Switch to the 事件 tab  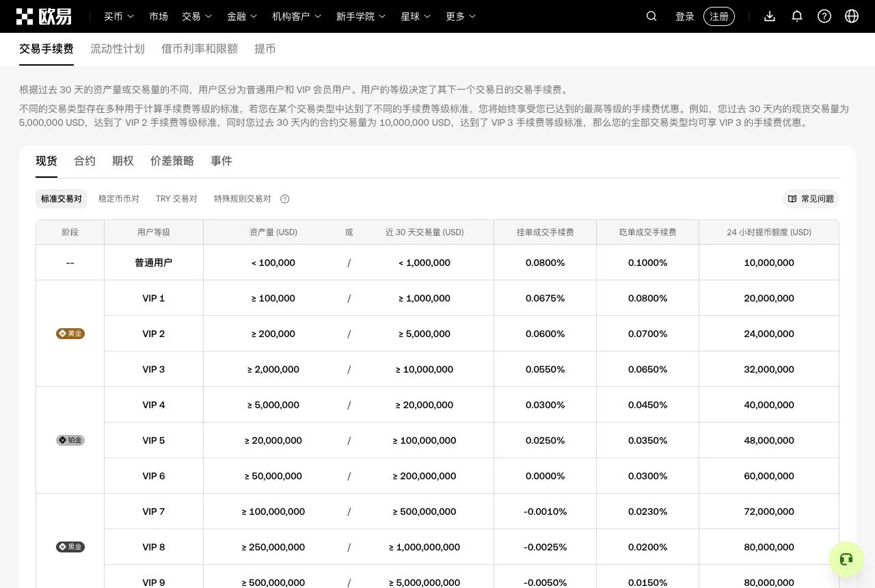221,161
